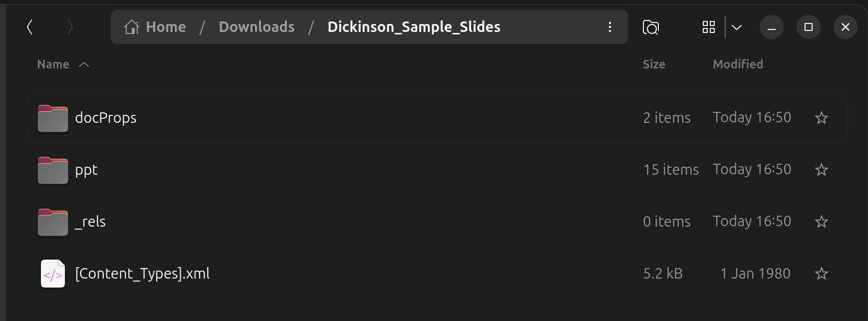
Task: Select the ppt folder row
Action: coord(349,170)
